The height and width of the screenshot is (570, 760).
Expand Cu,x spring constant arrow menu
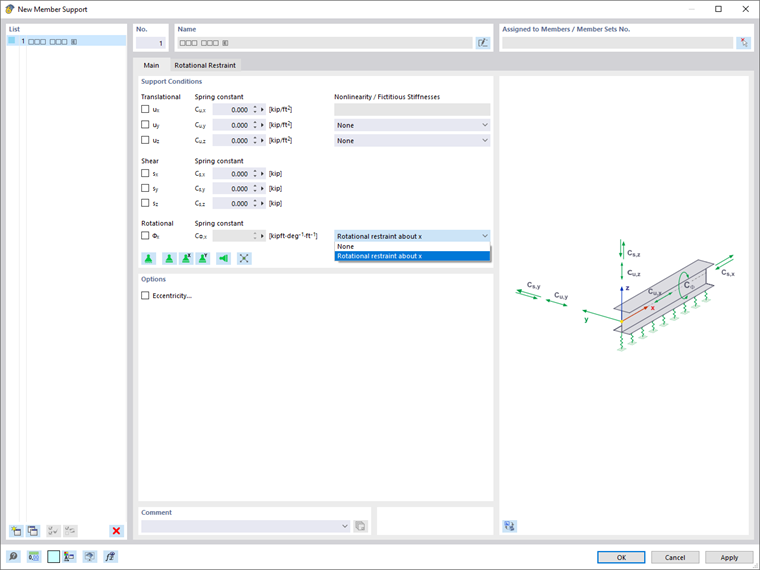[263, 110]
